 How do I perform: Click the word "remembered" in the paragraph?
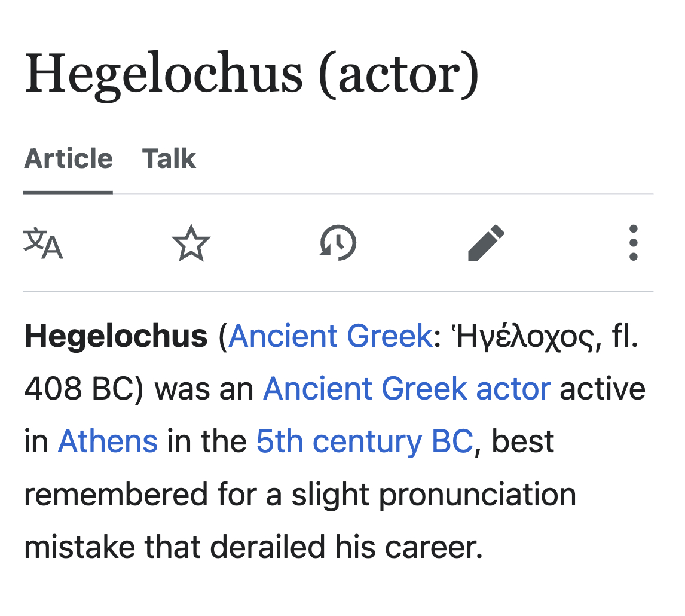click(108, 495)
